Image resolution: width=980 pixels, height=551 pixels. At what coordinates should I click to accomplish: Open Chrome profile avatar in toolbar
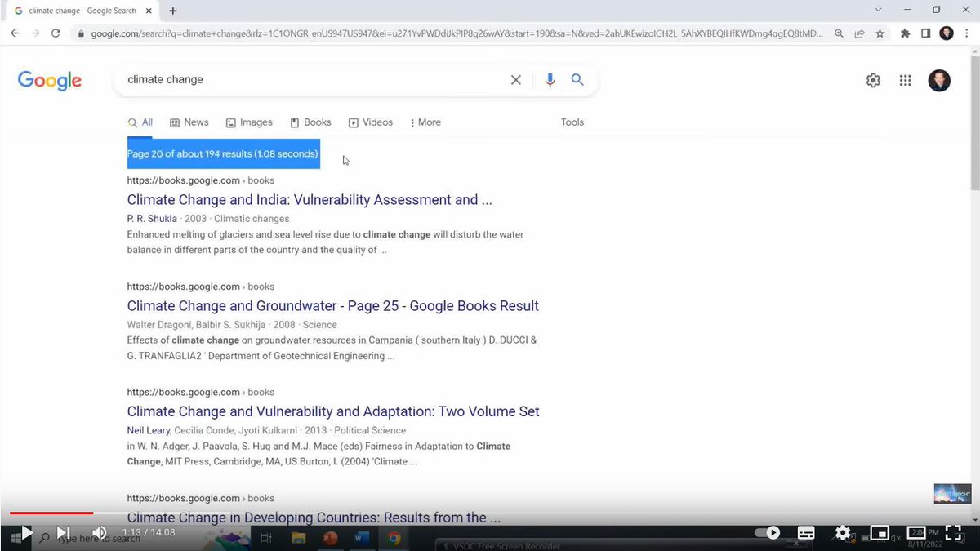tap(947, 33)
